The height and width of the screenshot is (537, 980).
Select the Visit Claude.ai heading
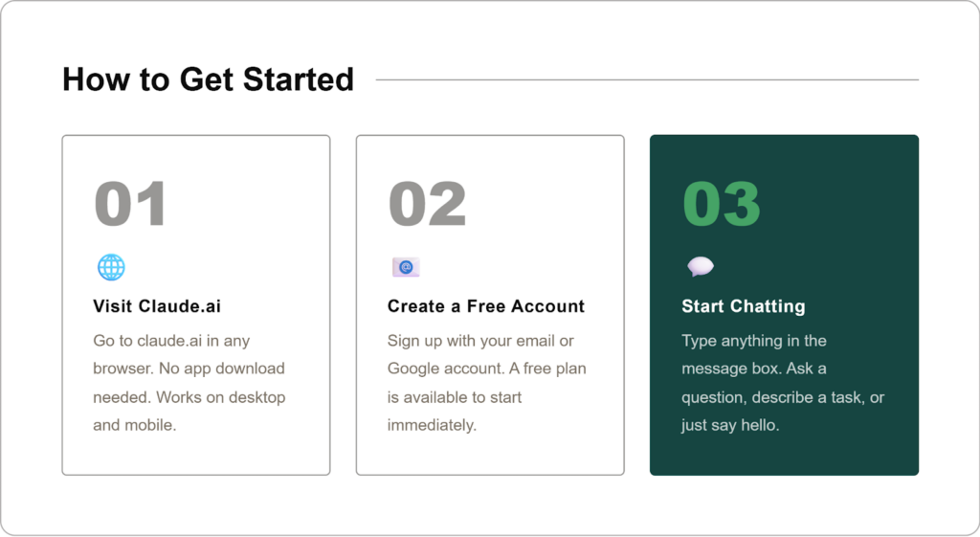pos(157,306)
